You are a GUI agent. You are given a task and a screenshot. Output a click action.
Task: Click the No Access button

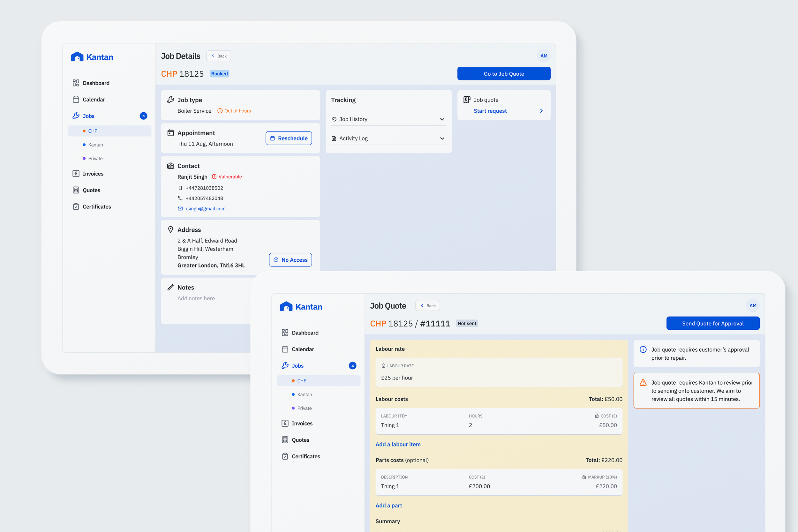click(x=290, y=260)
